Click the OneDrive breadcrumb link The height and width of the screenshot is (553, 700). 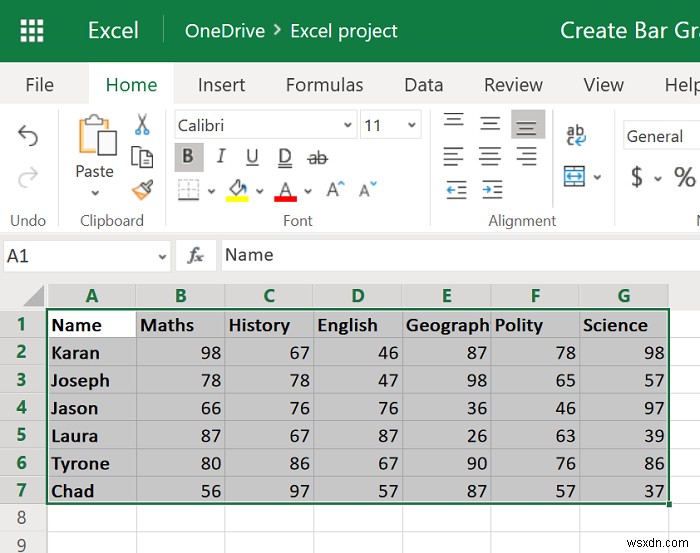225,31
